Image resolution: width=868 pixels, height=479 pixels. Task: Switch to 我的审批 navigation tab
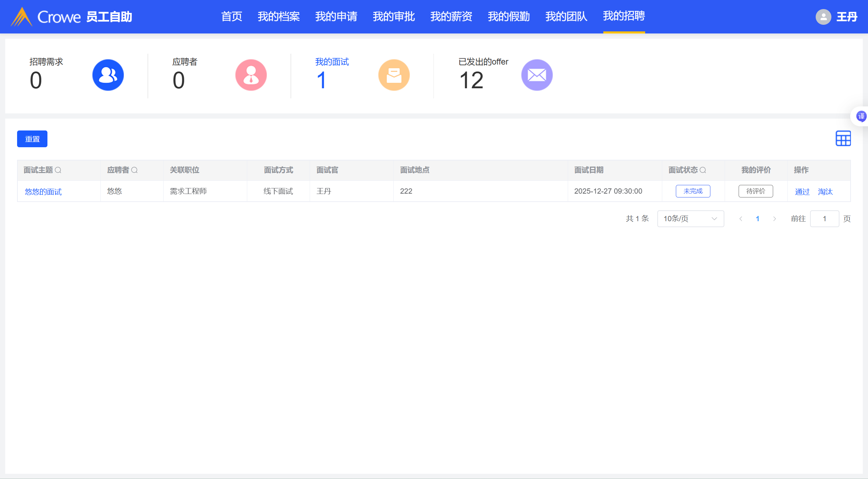pyautogui.click(x=393, y=16)
